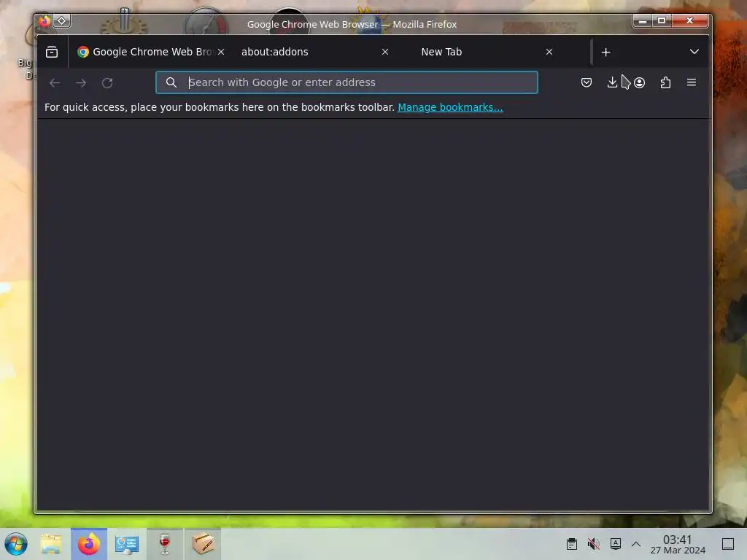747x560 pixels.
Task: Reload the current page
Action: pyautogui.click(x=107, y=83)
